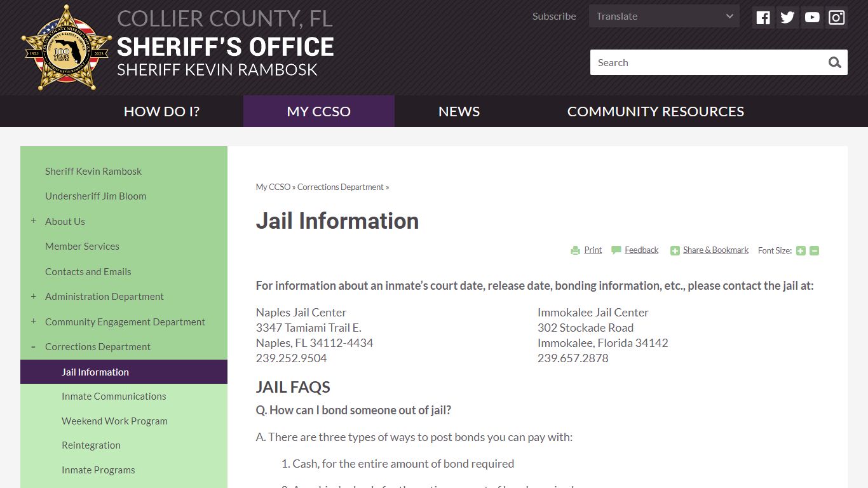The width and height of the screenshot is (868, 488).
Task: Open Inmate Communications sidebar item
Action: click(x=114, y=396)
